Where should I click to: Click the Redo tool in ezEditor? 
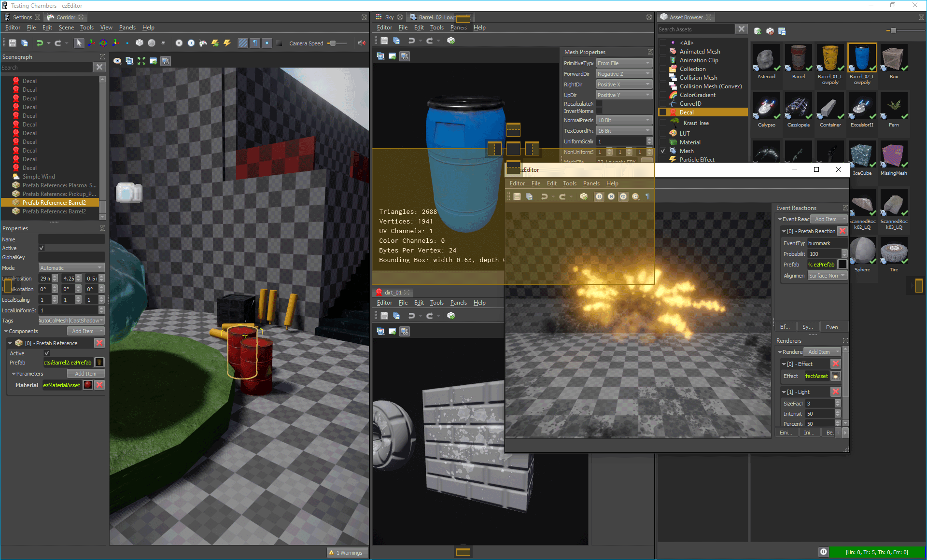coord(562,196)
